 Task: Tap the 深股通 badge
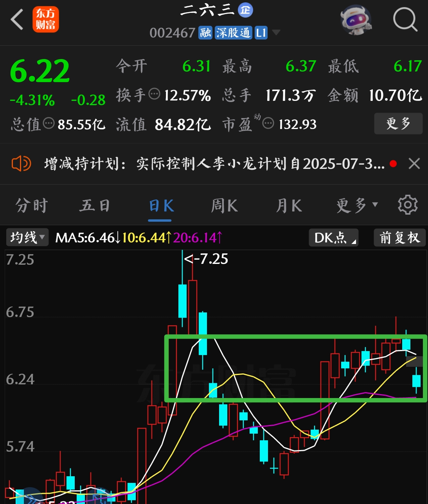[x=234, y=33]
